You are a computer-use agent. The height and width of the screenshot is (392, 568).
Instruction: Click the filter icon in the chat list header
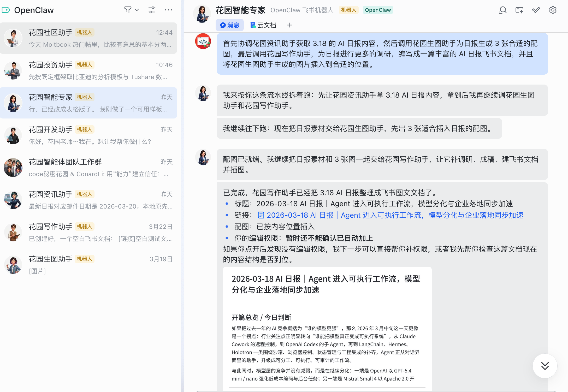click(x=128, y=10)
